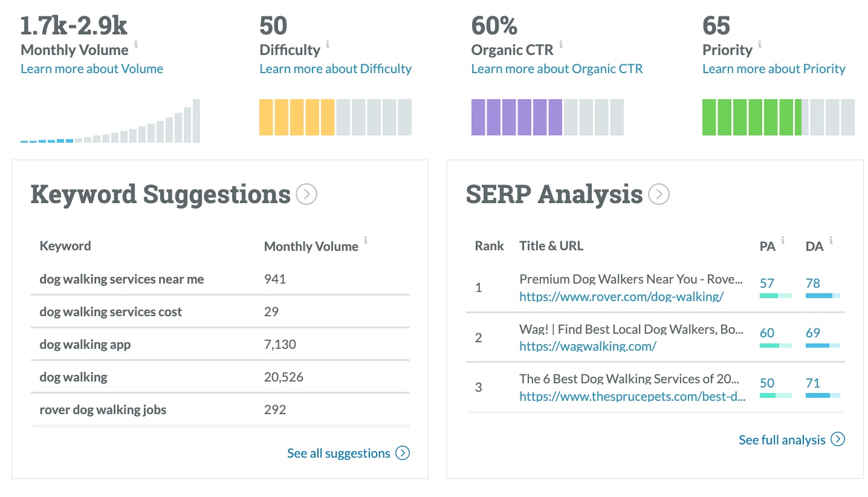Open Learn more about Volume link
The height and width of the screenshot is (497, 868).
pos(92,69)
